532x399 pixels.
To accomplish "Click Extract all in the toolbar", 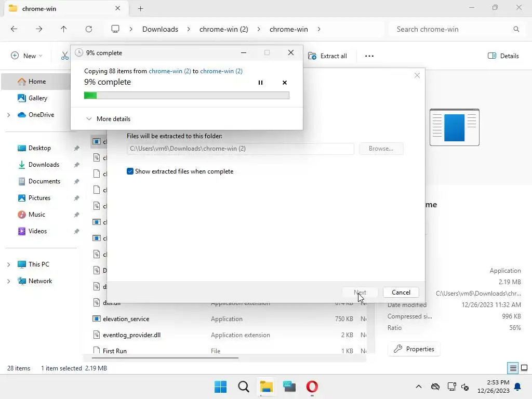I will point(327,56).
